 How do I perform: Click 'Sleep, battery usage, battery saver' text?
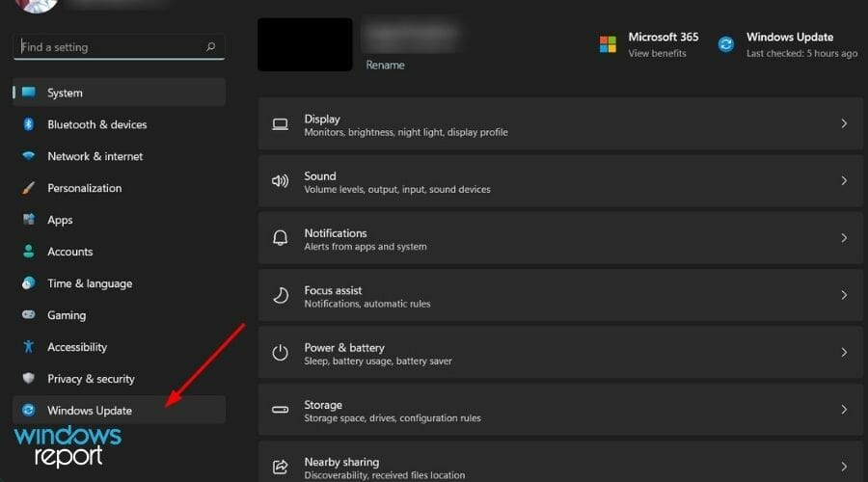[378, 361]
